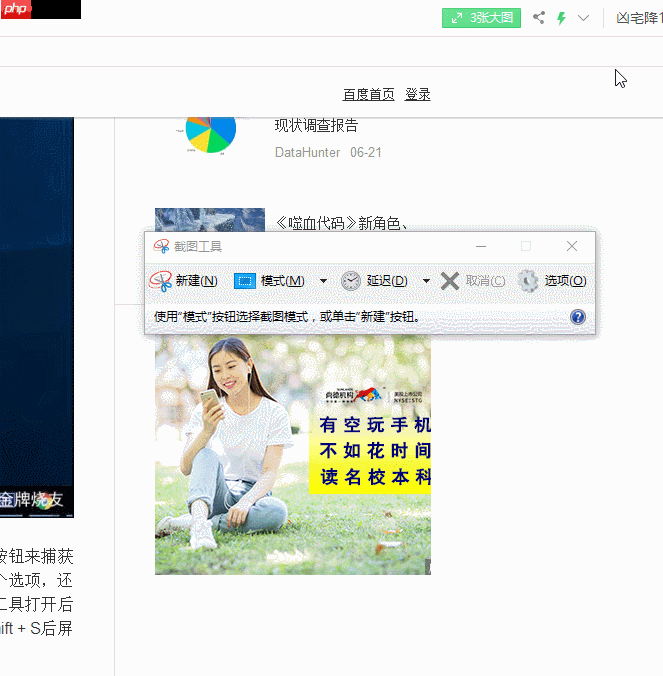The width and height of the screenshot is (663, 676).
Task: Click the Cancel (取消) X icon
Action: pyautogui.click(x=450, y=281)
